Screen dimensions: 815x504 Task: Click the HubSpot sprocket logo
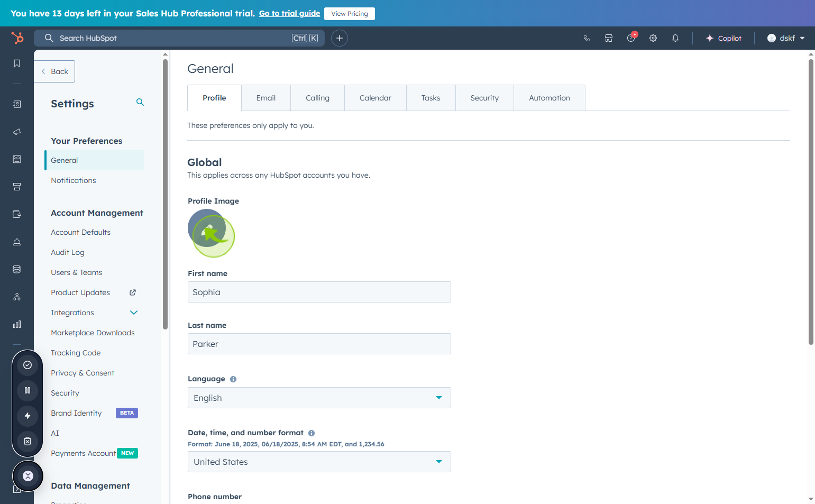click(x=17, y=38)
